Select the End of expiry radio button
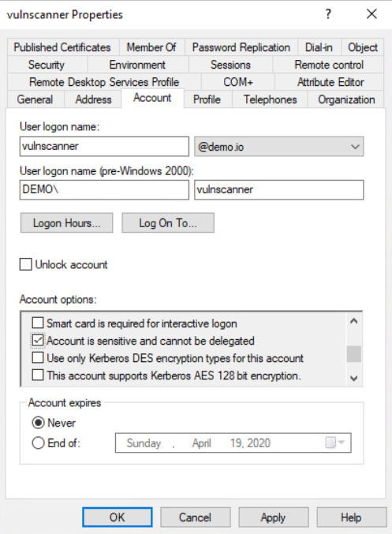The height and width of the screenshot is (534, 392). [38, 443]
